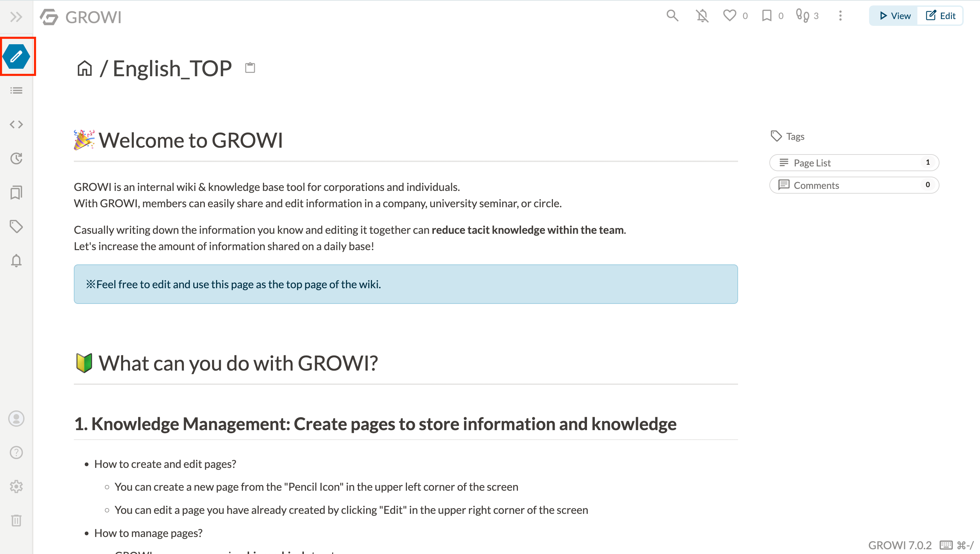Open the Page List button

tap(854, 163)
